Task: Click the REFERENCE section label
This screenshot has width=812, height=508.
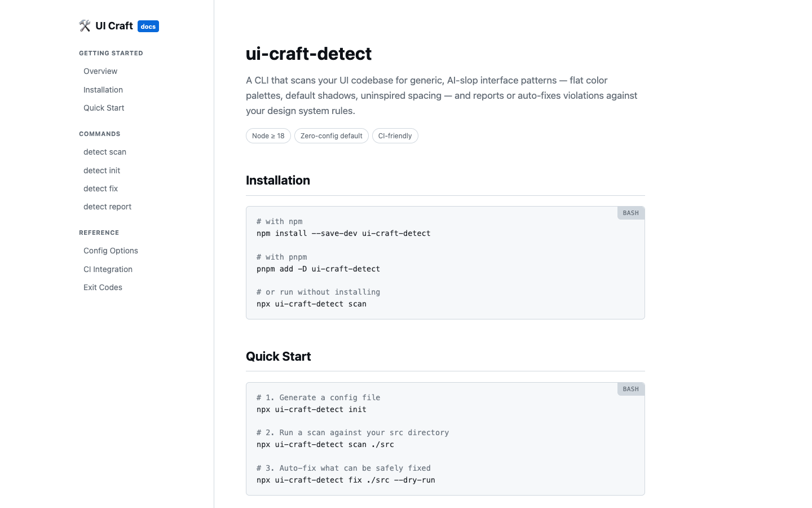Action: [99, 233]
